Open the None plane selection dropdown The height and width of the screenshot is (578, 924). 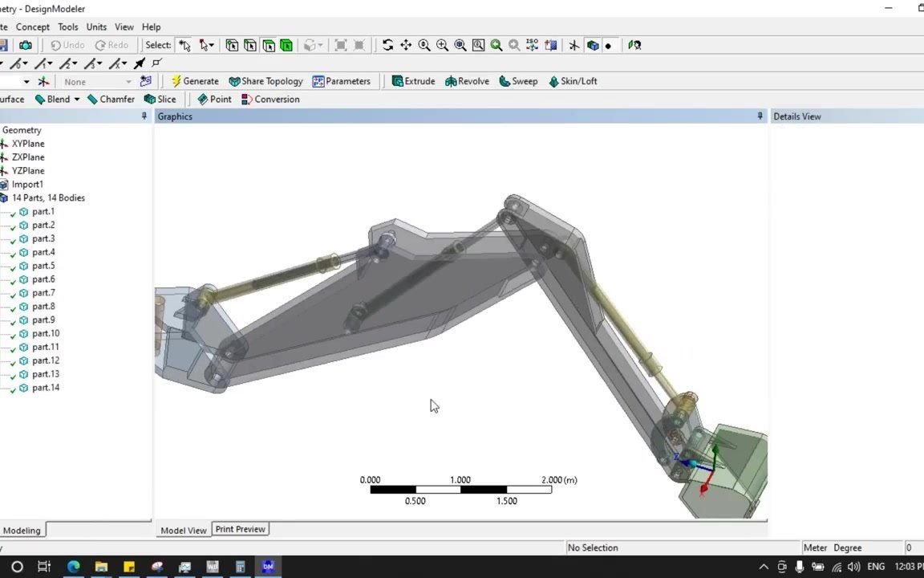pos(128,81)
